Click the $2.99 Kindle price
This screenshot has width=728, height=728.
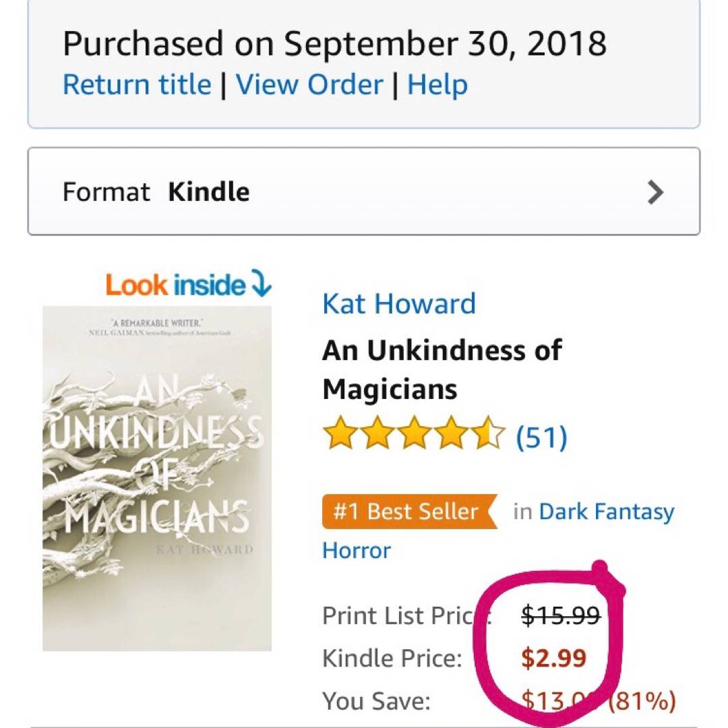(x=553, y=658)
